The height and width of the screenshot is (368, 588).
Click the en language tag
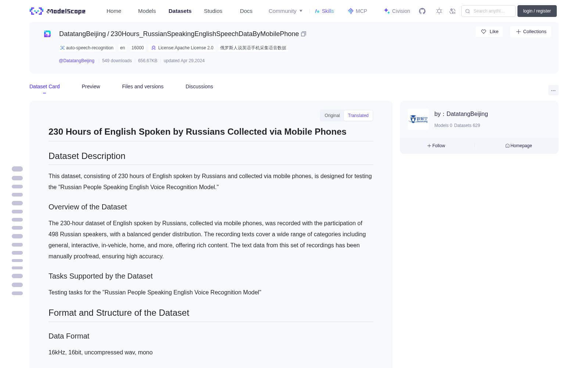coord(122,48)
